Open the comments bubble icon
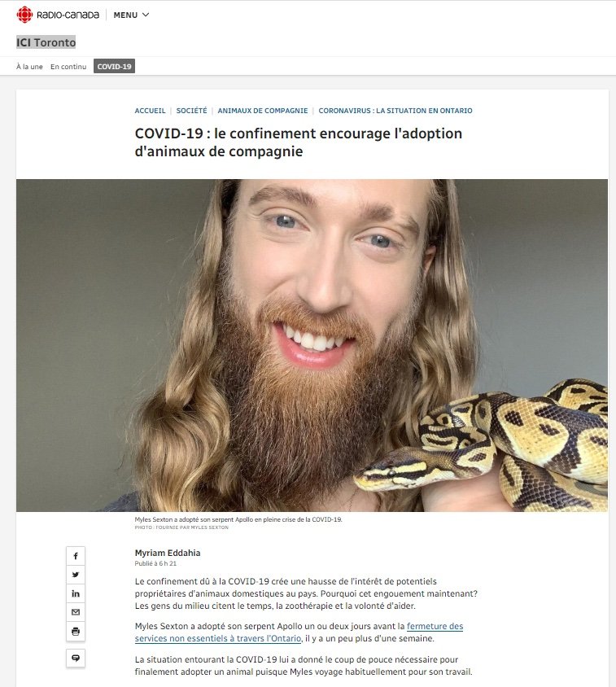 [x=76, y=658]
